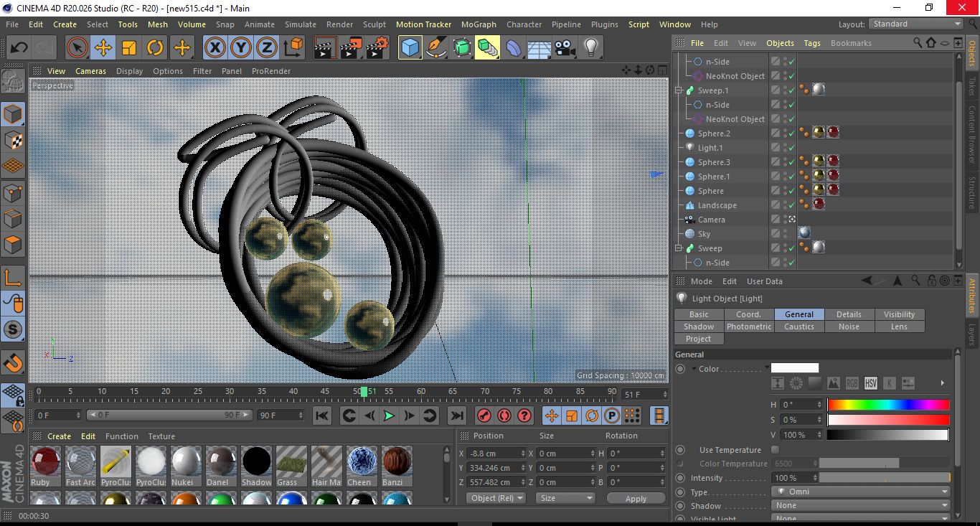This screenshot has height=526, width=980.
Task: Switch to Model mode in left palette
Action: (13, 114)
